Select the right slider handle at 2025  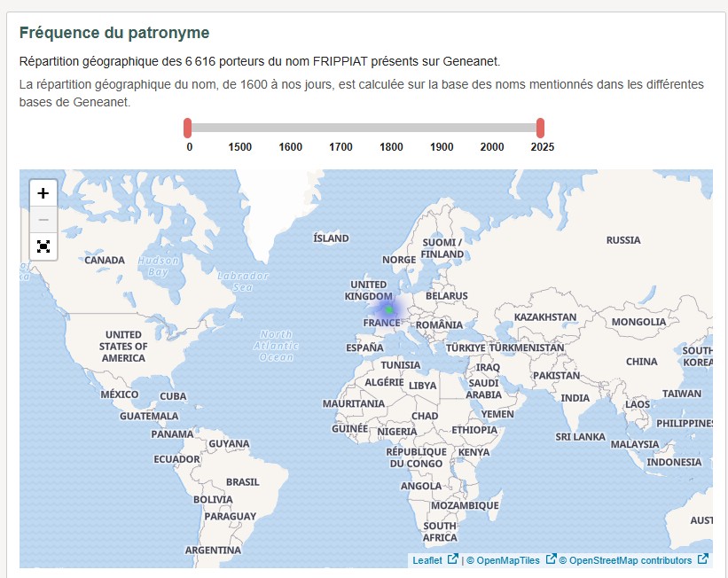[x=540, y=127]
